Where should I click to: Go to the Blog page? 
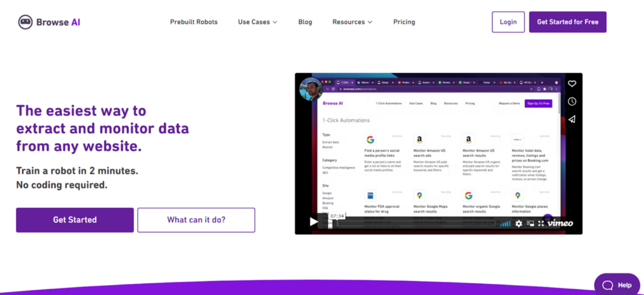[x=305, y=22]
